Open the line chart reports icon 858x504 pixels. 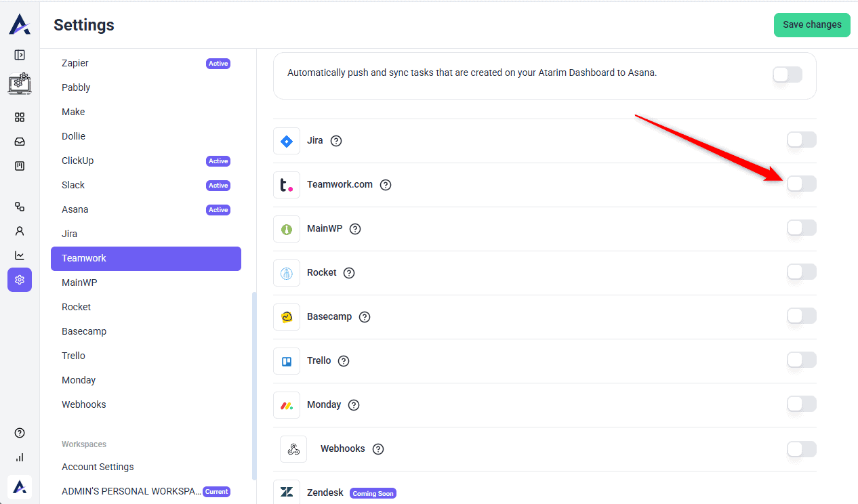[20, 255]
